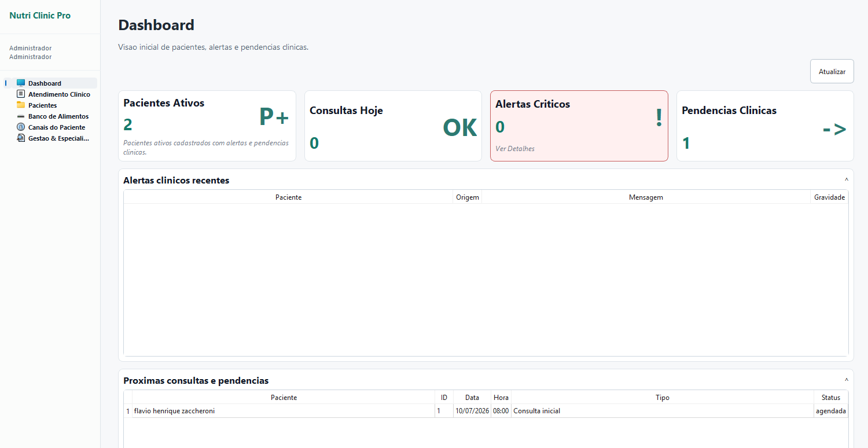868x448 pixels.
Task: Click the "Nutri Clinic Pro" app title
Action: 40,16
